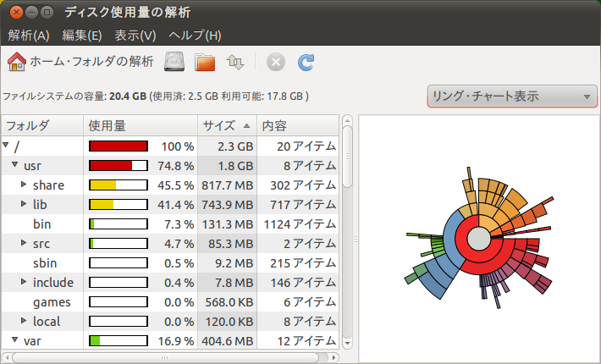Click 404.6 MB size value
Image resolution: width=601 pixels, height=364 pixels.
(228, 341)
